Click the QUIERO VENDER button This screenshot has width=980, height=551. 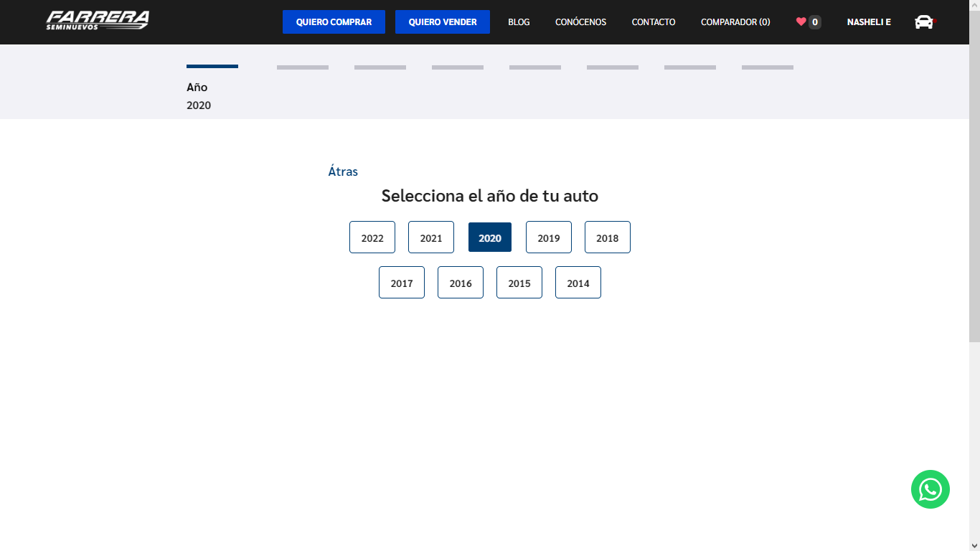point(443,22)
